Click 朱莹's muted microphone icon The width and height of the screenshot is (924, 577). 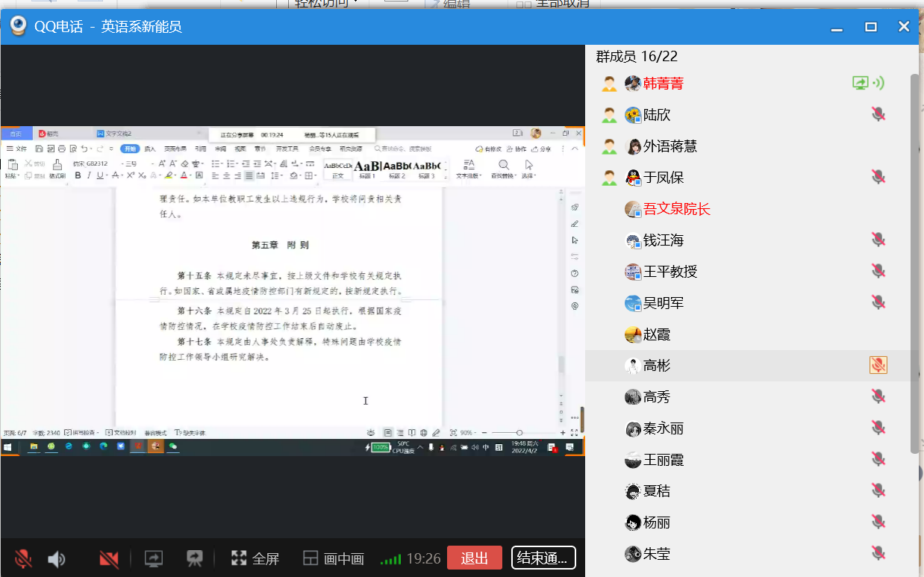[x=878, y=553]
